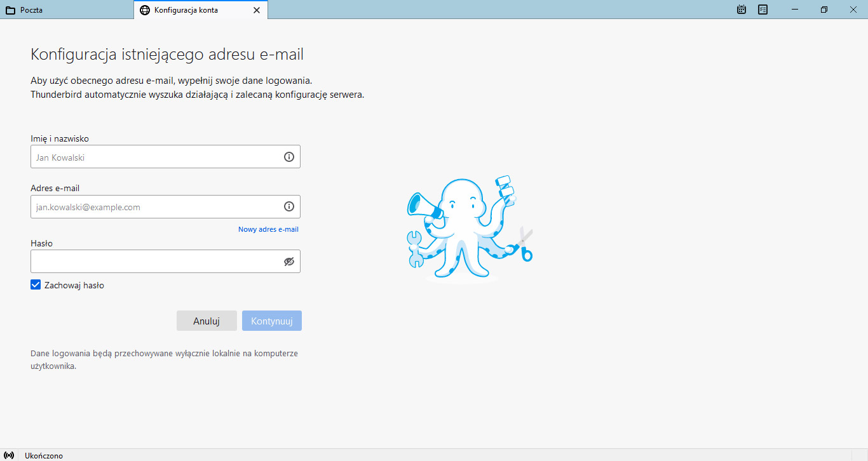The width and height of the screenshot is (868, 461).
Task: Minimize the Thunderbird window
Action: coord(795,10)
